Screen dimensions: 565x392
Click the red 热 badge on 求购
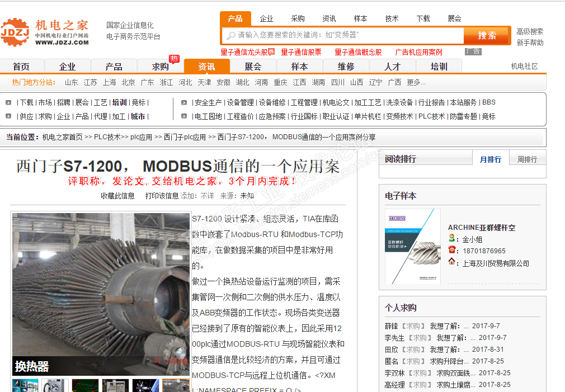[x=175, y=59]
